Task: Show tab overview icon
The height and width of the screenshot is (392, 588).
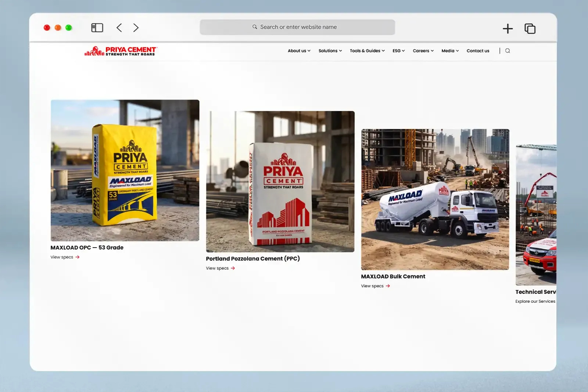Action: (x=530, y=29)
